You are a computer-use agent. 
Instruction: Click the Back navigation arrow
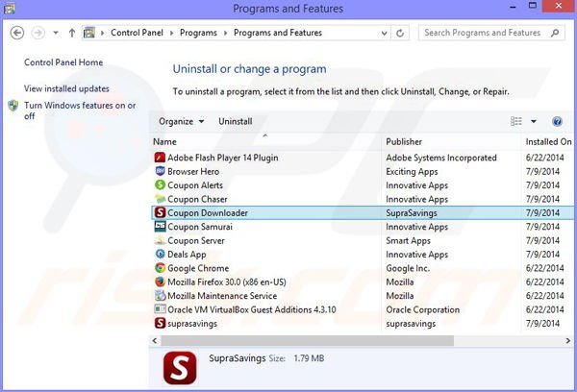point(17,33)
